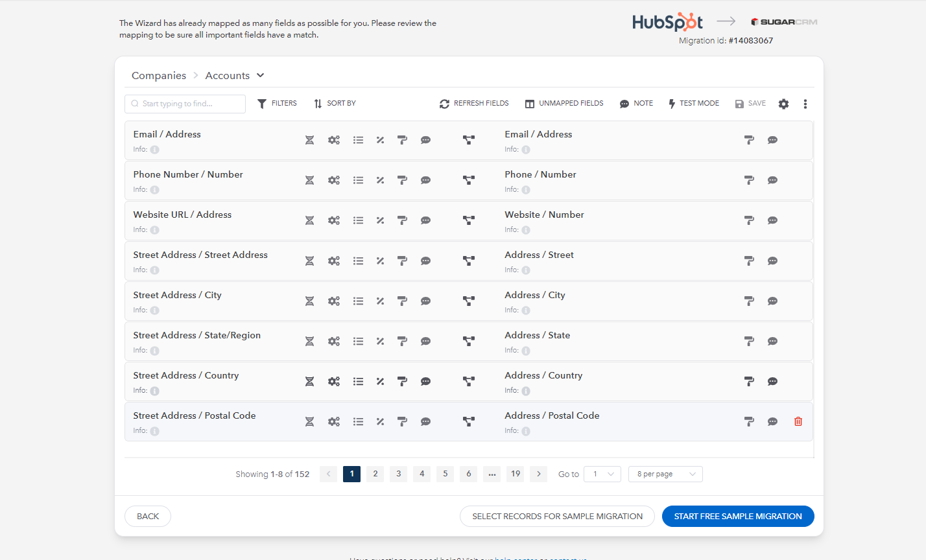The height and width of the screenshot is (560, 926).
Task: Click SELECT RECORDS FOR SAMPLE MIGRATION
Action: coord(556,516)
